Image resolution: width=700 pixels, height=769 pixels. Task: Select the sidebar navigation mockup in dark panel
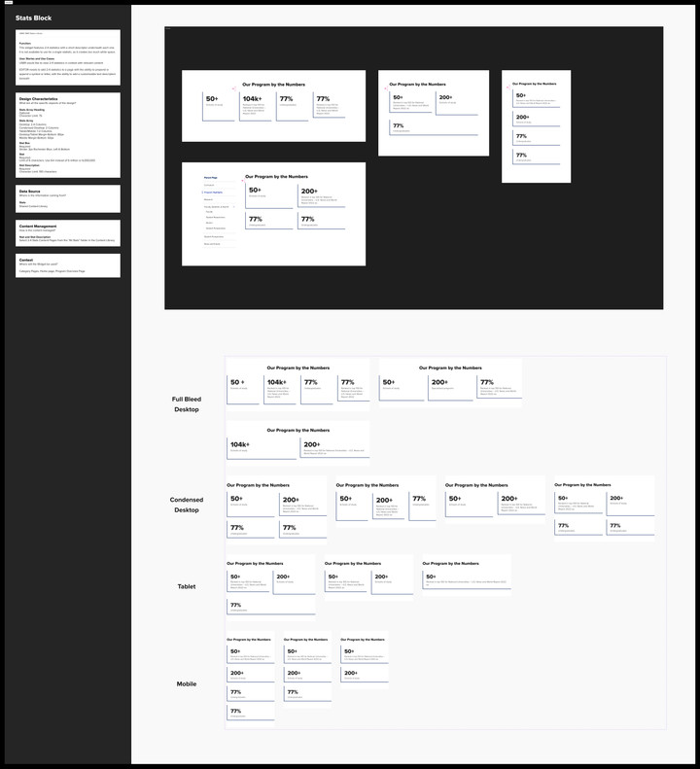tap(274, 214)
